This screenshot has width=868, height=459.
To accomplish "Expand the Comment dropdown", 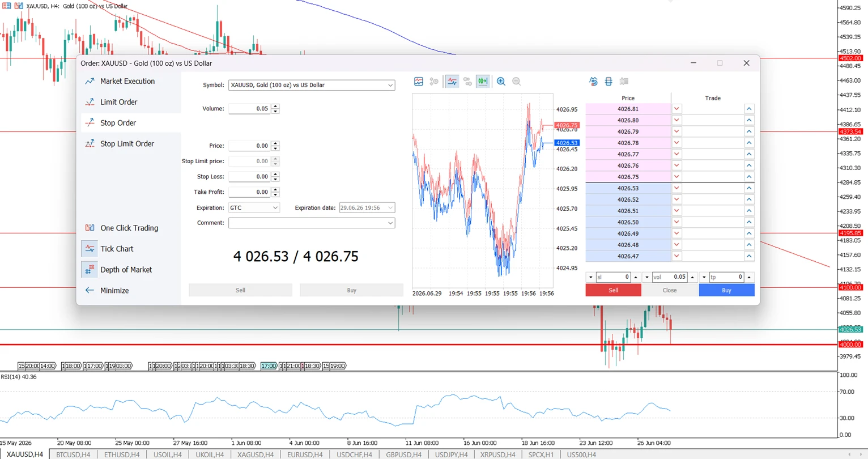I will pos(390,223).
